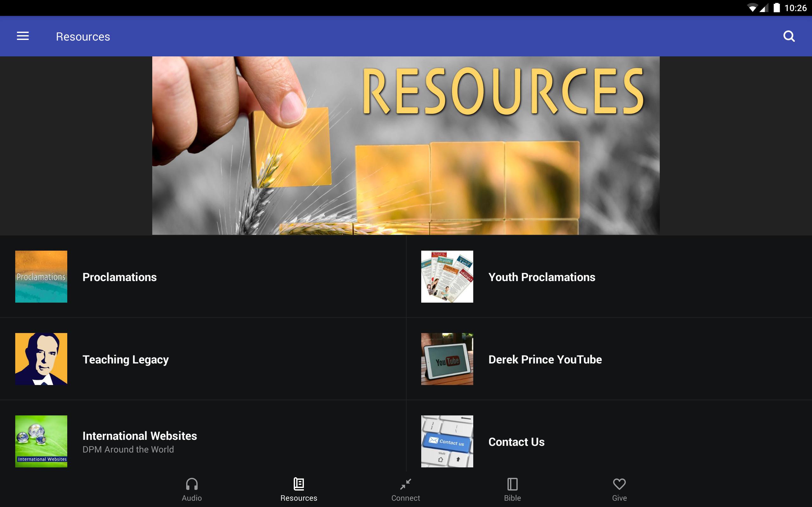Image resolution: width=812 pixels, height=507 pixels.
Task: Tap the search icon
Action: pos(789,36)
